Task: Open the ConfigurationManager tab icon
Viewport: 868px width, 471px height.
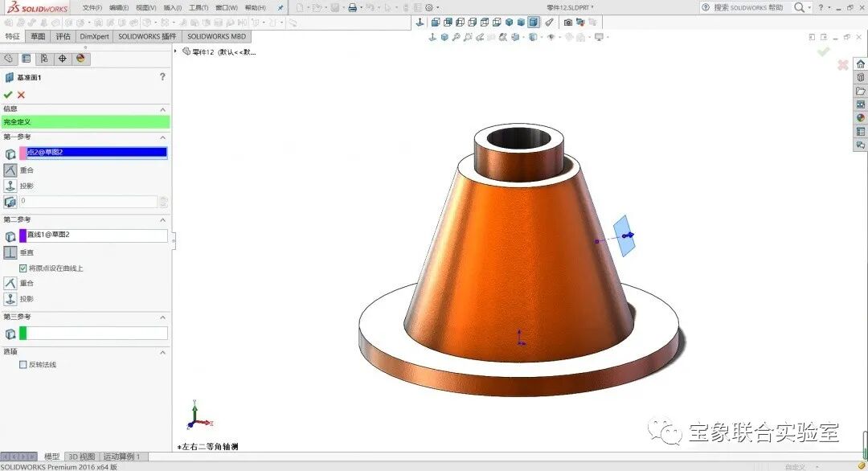Action: pyautogui.click(x=44, y=58)
